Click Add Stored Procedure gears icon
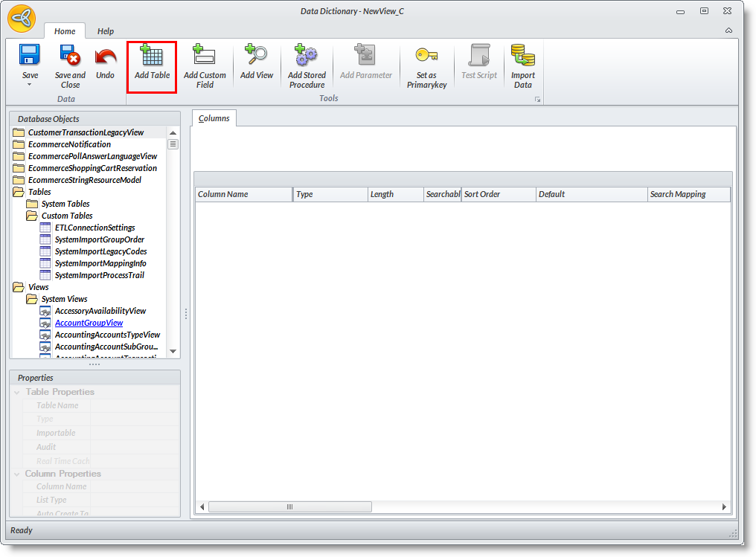The width and height of the screenshot is (756, 557). point(306,57)
